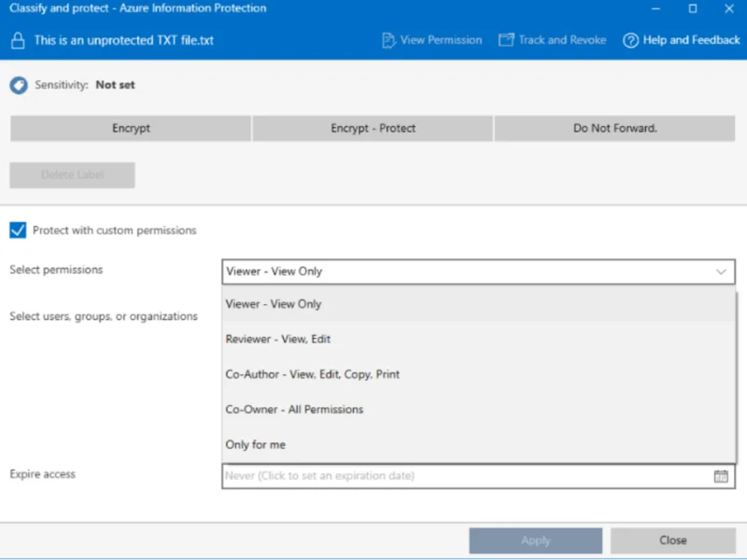
Task: Click the Close button at bottom
Action: (673, 540)
